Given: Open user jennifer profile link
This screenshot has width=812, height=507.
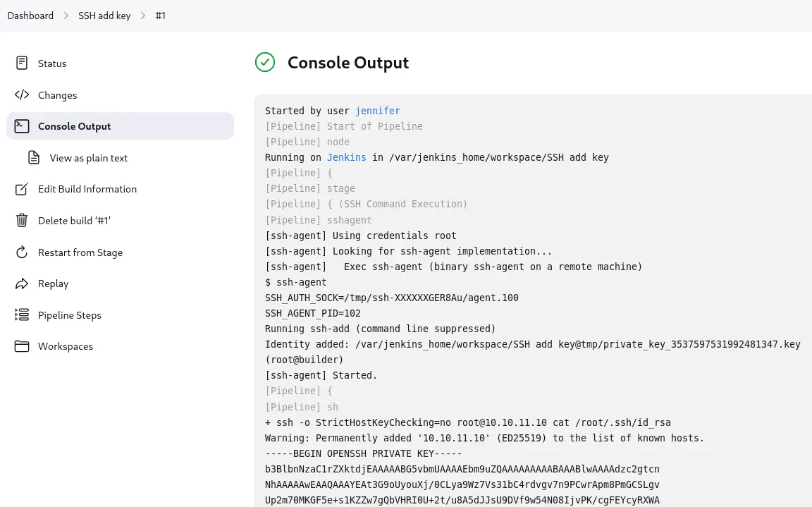Looking at the screenshot, I should 377,111.
